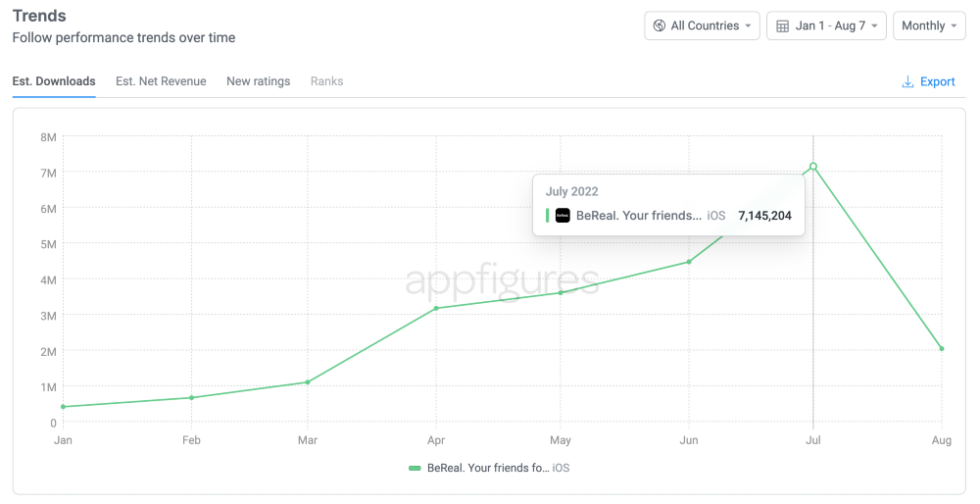Click the download icon beside Export
Screen dimensions: 980x504
click(x=907, y=81)
